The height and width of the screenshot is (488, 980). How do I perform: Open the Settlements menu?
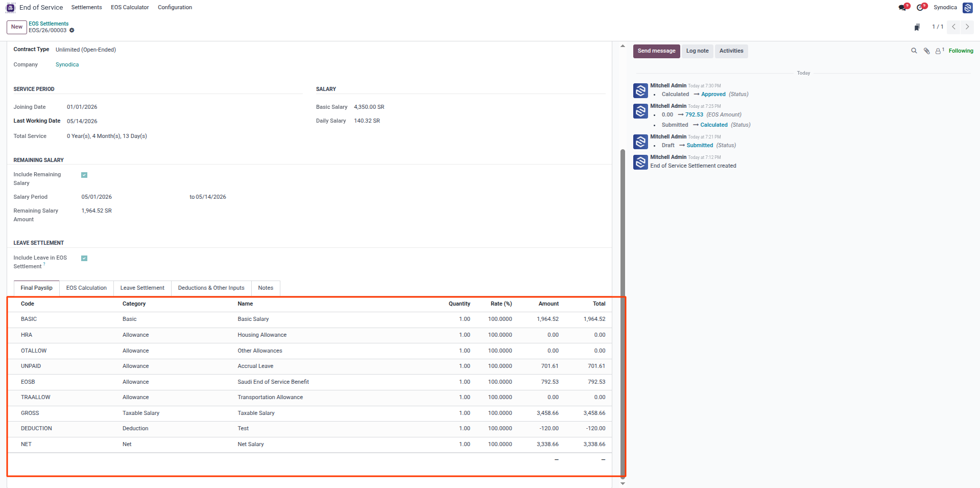point(87,8)
